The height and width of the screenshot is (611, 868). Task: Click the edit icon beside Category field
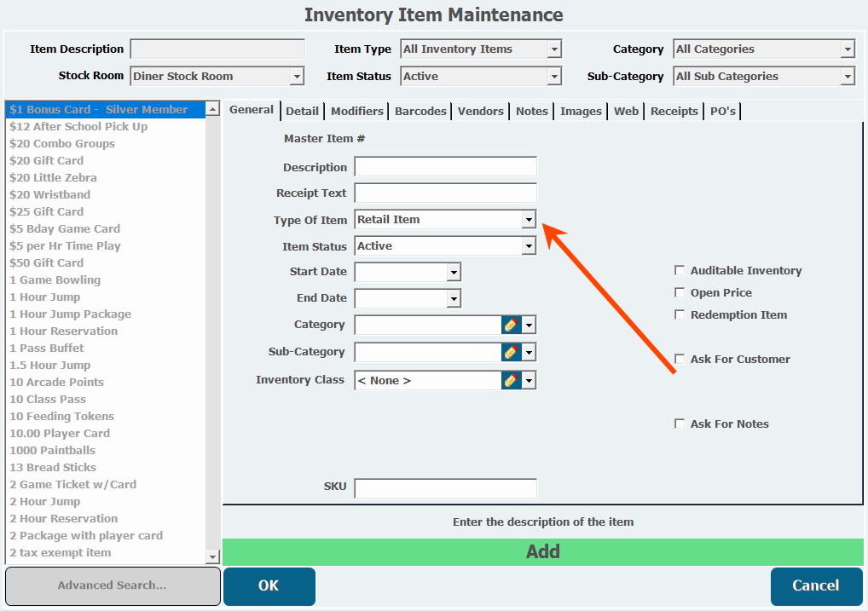pos(511,325)
